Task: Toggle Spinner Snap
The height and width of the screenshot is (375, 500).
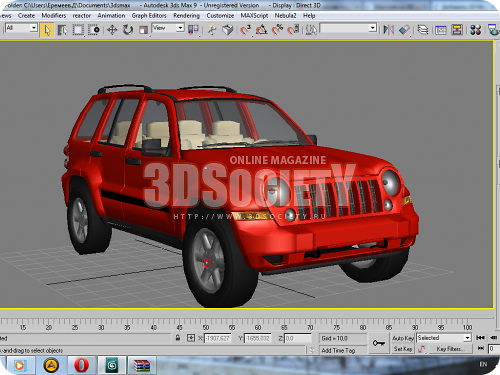Action: pos(293,30)
